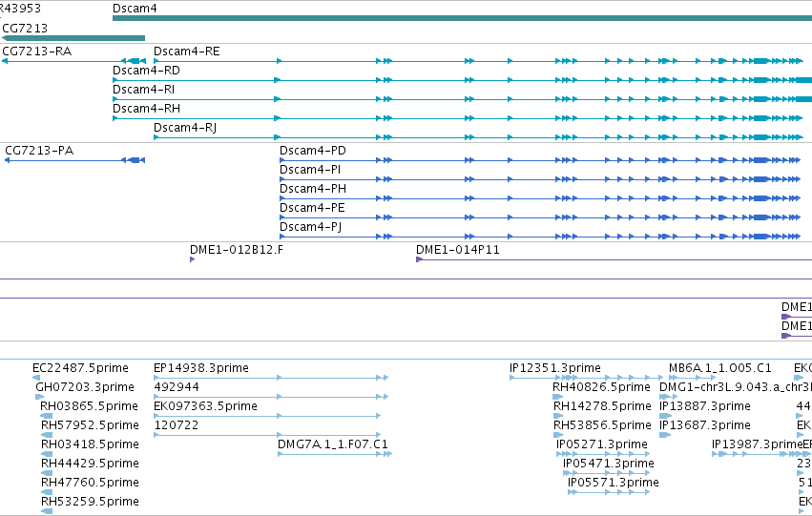The image size is (812, 516).
Task: Select IP05571.3prime label
Action: [614, 483]
